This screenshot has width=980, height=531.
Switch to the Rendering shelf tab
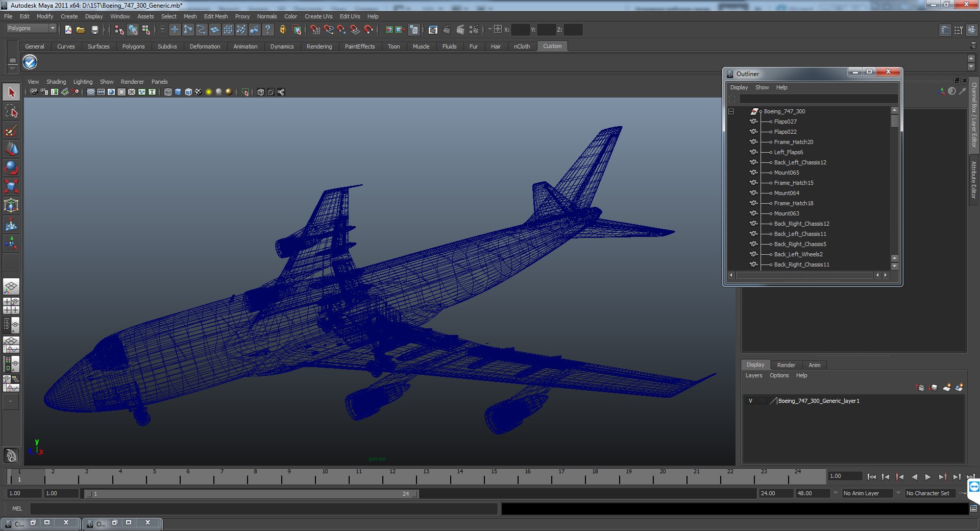[x=319, y=46]
